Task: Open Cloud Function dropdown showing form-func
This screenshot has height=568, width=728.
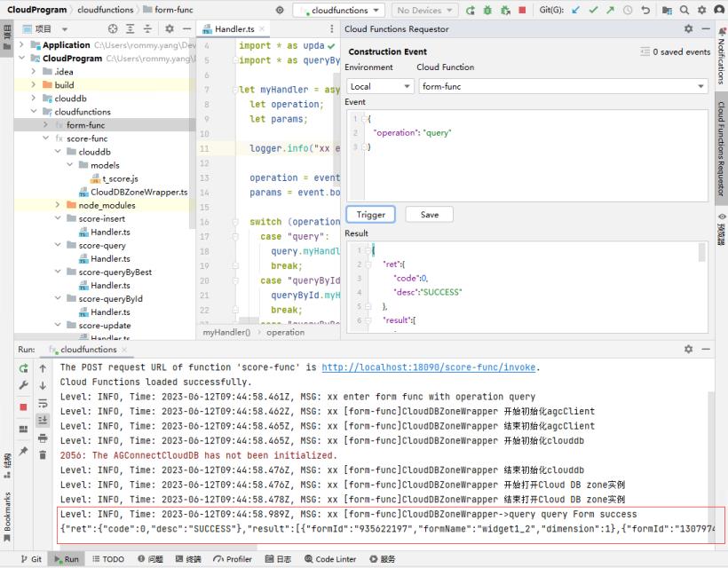Action: 562,86
